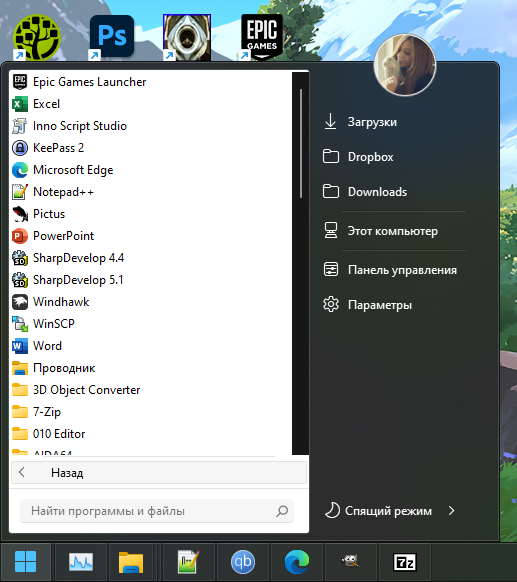Viewport: 517px width, 582px height.
Task: Open Inno Script Studio
Action: tap(150, 126)
